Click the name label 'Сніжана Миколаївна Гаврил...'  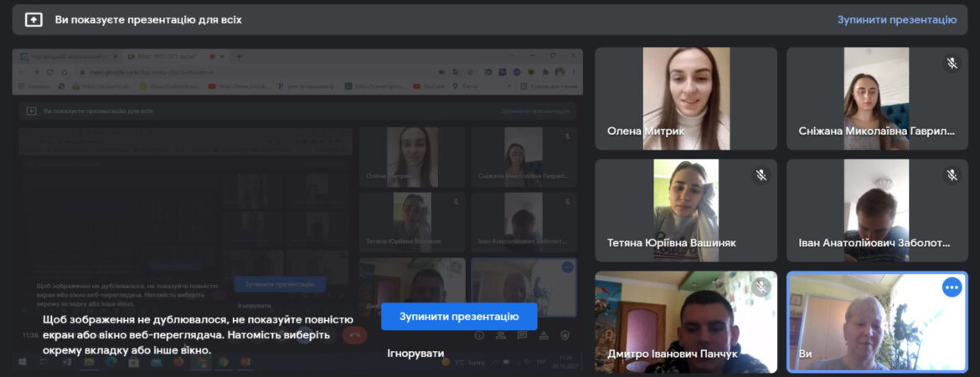click(877, 132)
